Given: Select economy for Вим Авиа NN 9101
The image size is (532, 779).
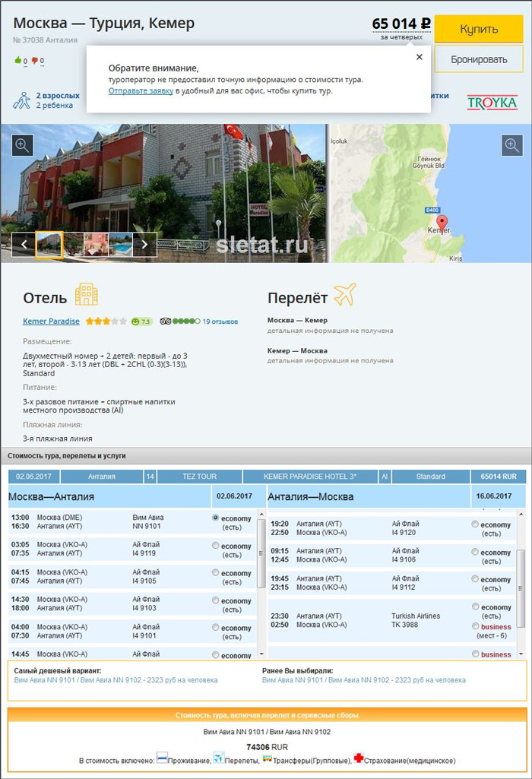Looking at the screenshot, I should point(215,518).
